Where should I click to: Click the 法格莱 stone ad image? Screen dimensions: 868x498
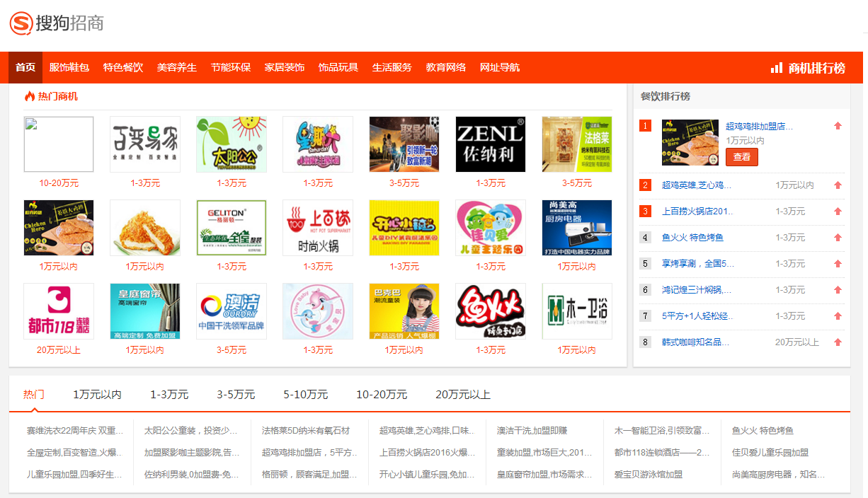point(577,144)
